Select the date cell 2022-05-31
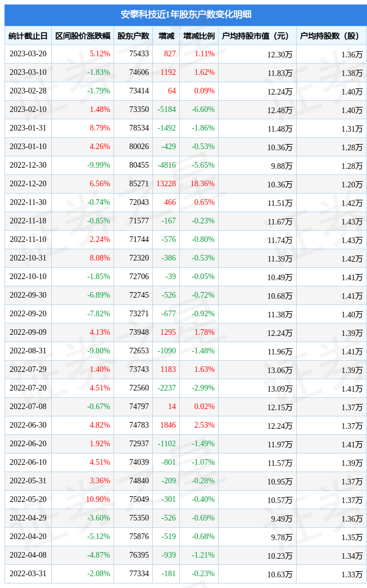 click(x=28, y=481)
